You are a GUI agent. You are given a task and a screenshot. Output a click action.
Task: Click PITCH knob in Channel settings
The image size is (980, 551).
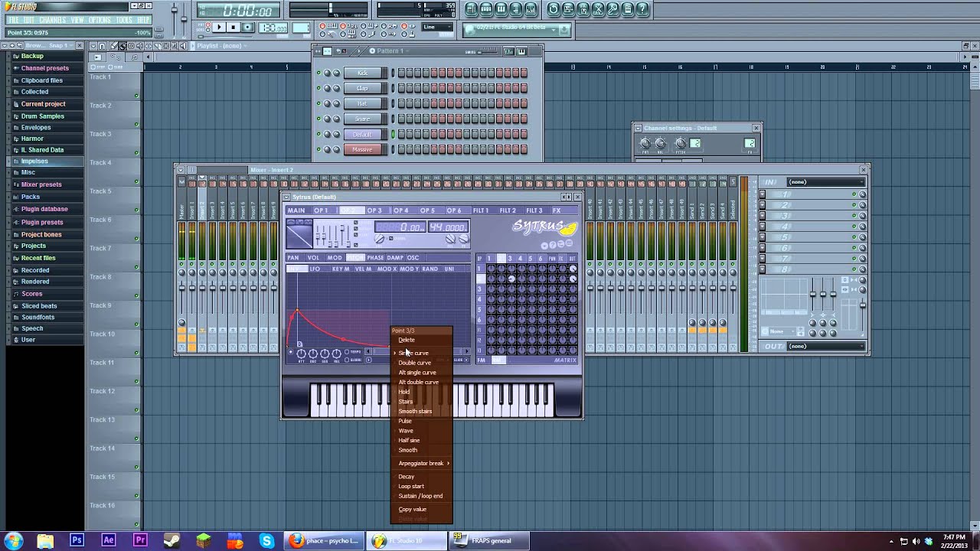pyautogui.click(x=681, y=143)
